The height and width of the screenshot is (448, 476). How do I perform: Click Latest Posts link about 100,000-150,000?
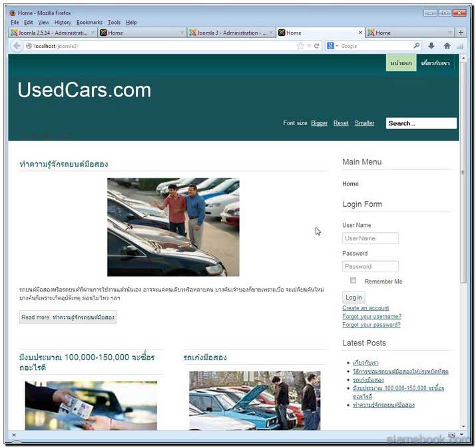pyautogui.click(x=398, y=392)
